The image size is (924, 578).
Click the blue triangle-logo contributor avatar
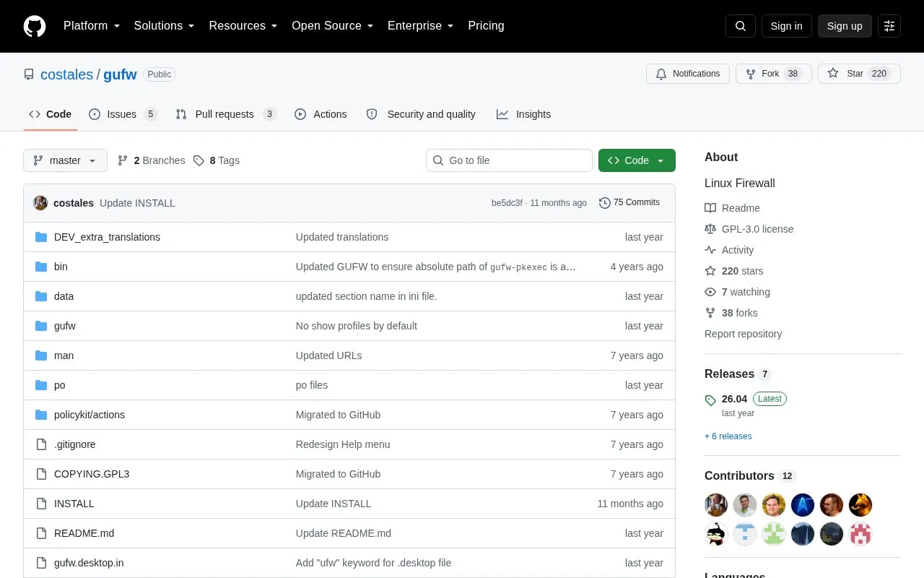point(803,505)
